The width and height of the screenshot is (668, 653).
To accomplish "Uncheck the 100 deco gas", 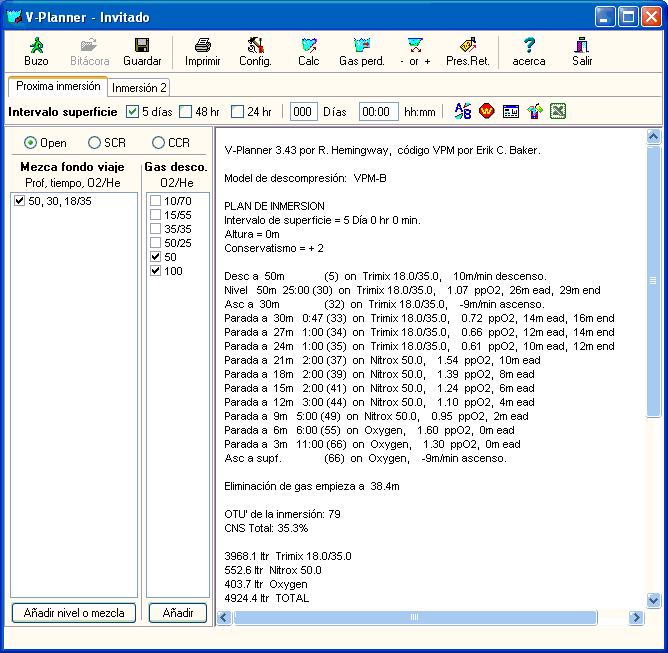I will (155, 271).
